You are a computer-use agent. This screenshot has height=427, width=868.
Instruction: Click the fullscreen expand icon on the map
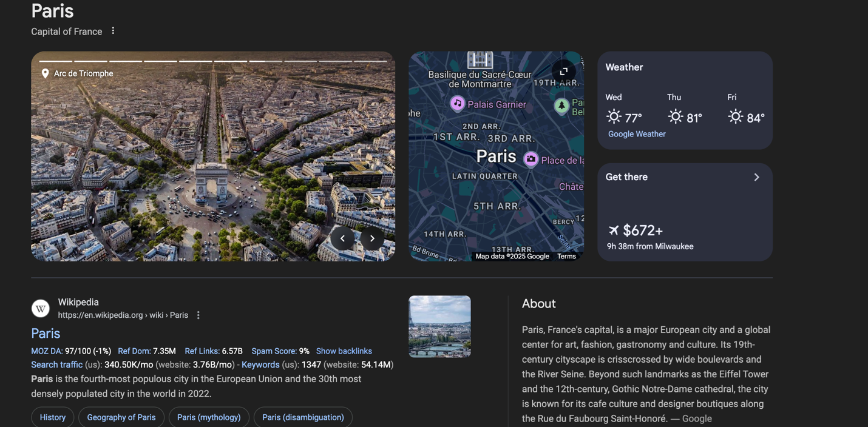563,71
